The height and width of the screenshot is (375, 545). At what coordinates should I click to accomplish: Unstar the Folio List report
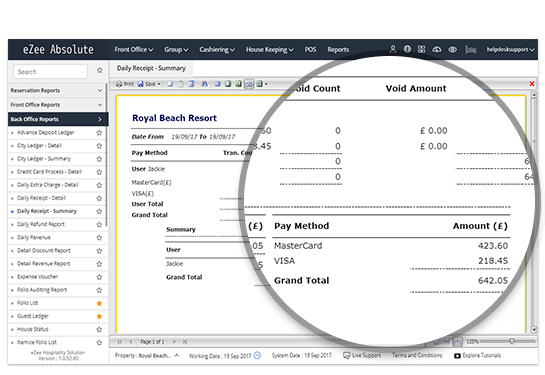pos(99,303)
